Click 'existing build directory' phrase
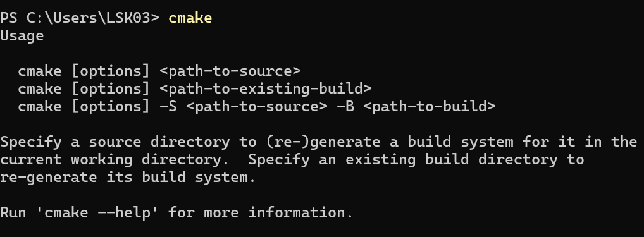Image resolution: width=644 pixels, height=237 pixels. [452, 160]
